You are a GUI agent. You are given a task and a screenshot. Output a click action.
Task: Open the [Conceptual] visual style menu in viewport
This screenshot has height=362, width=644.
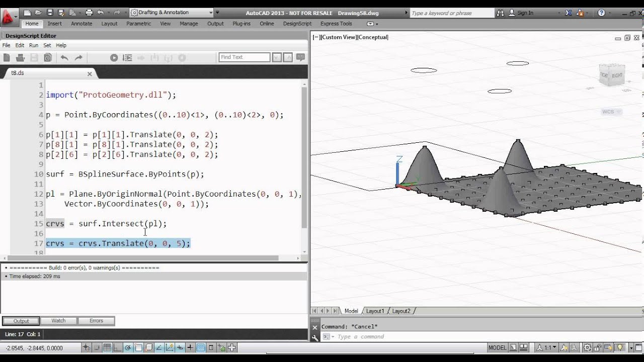pos(373,37)
